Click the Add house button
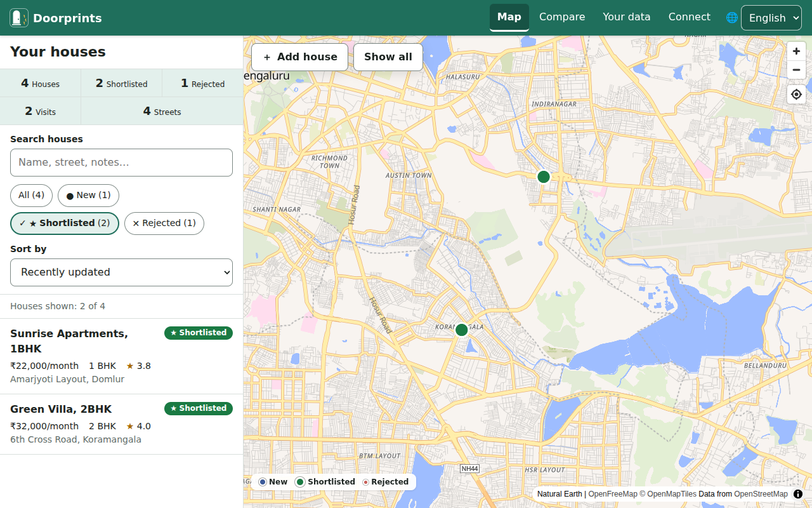Image resolution: width=812 pixels, height=508 pixels. pos(299,57)
